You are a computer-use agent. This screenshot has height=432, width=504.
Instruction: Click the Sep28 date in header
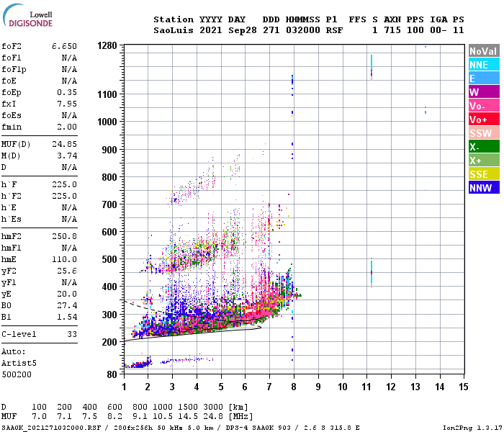click(243, 30)
